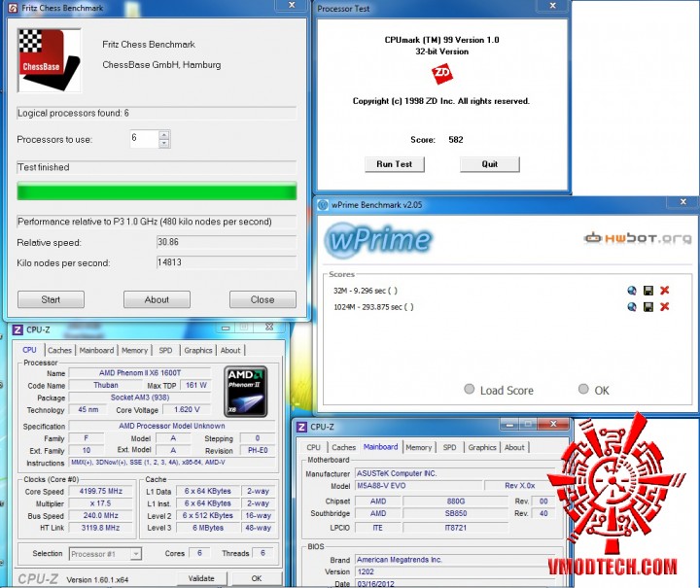700x588 pixels.
Task: Open About tab in left CPU-Z
Action: 230,350
